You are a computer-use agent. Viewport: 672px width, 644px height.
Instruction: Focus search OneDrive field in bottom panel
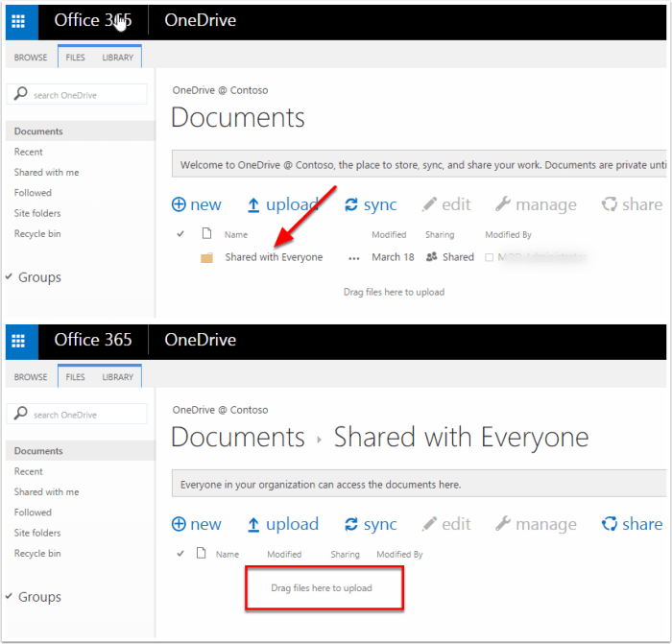77,414
